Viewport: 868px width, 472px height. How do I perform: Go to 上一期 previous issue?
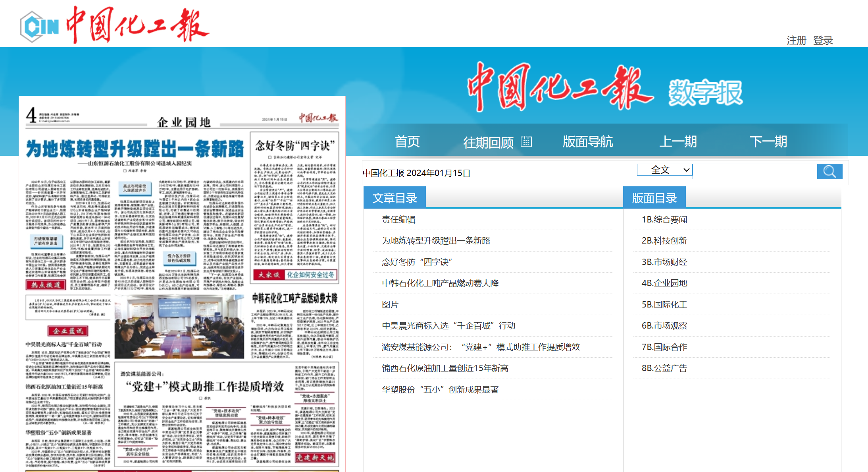678,142
